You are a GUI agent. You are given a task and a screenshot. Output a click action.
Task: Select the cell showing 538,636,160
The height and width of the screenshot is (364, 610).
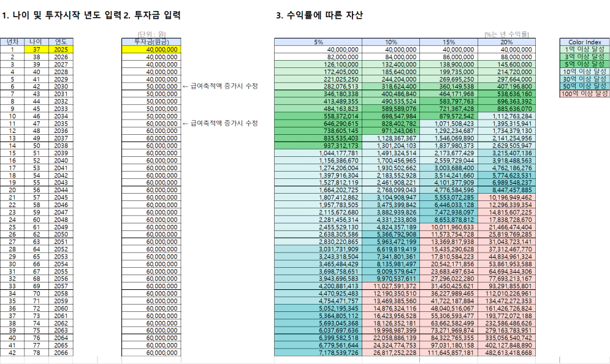[506, 94]
